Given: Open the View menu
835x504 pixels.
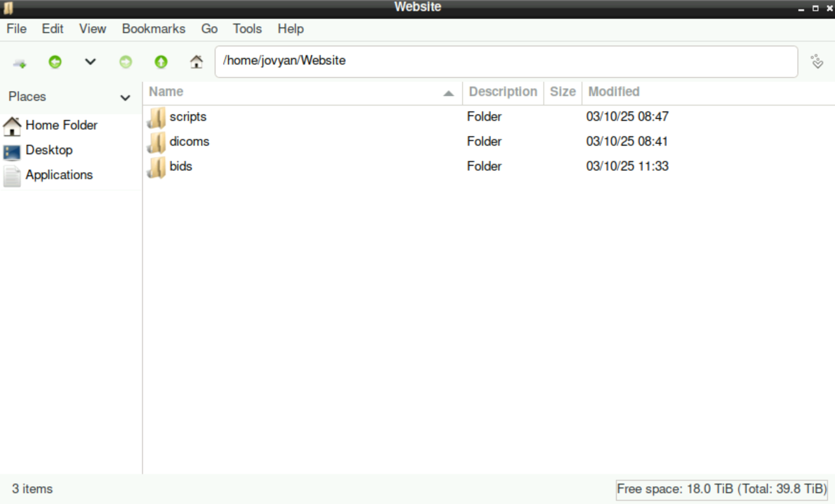Looking at the screenshot, I should pos(92,29).
